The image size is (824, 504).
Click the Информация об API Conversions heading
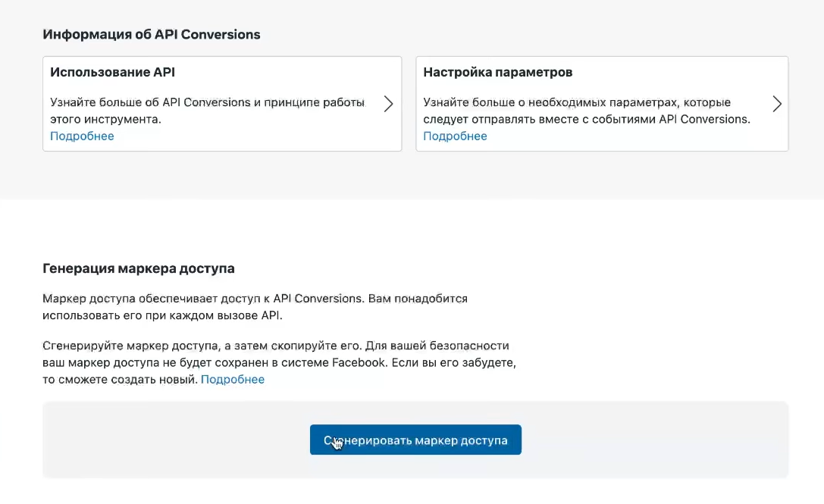coord(152,34)
